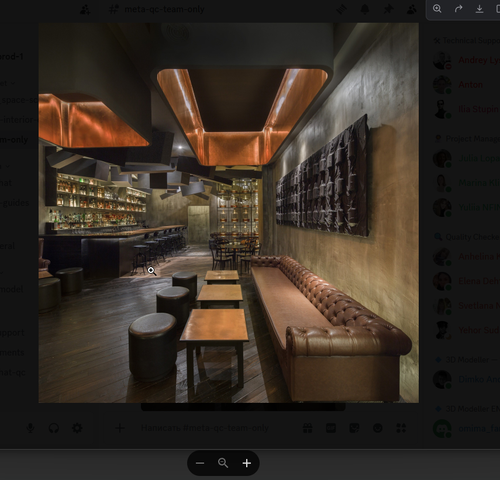Click the Quality Checker role heading
This screenshot has width=500, height=480.
[467, 237]
